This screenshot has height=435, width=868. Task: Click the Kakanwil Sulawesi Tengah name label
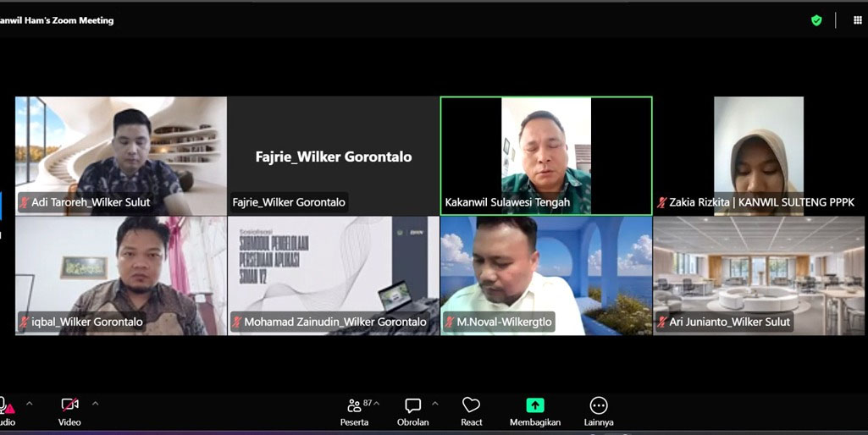click(507, 202)
